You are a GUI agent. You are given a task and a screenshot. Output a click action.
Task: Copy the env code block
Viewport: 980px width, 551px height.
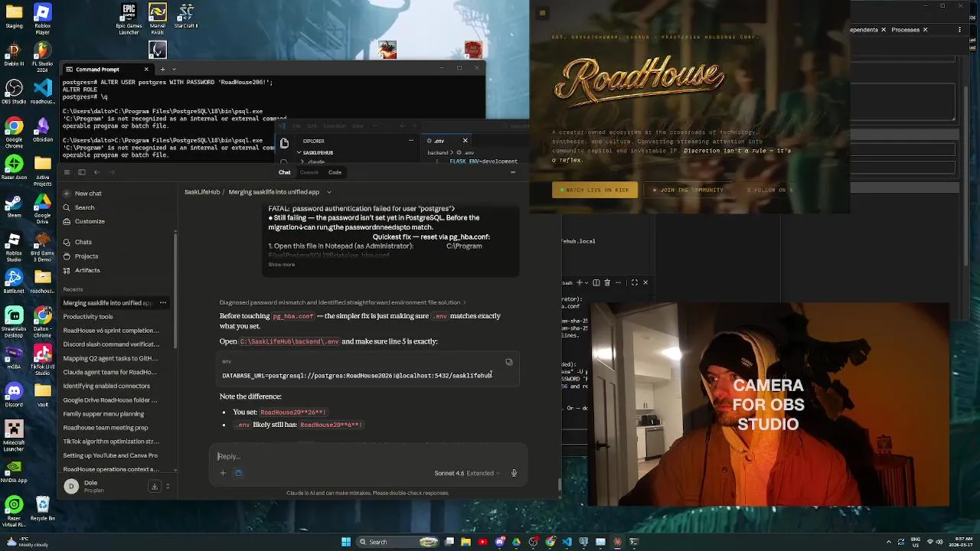pyautogui.click(x=508, y=362)
